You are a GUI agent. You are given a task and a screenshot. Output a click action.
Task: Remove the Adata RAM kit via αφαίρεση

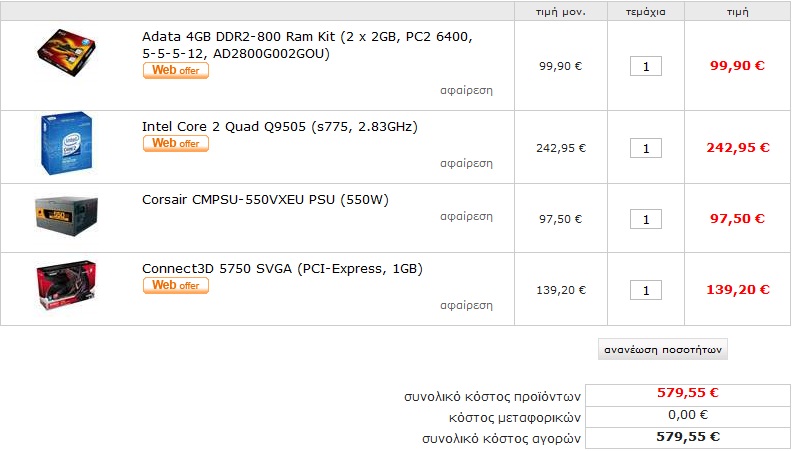pyautogui.click(x=466, y=91)
